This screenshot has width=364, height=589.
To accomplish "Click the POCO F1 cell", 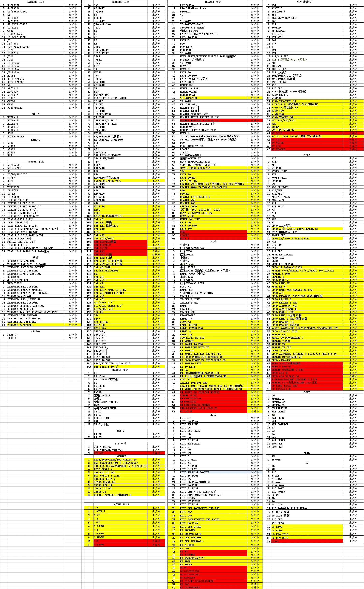I will point(213,287).
